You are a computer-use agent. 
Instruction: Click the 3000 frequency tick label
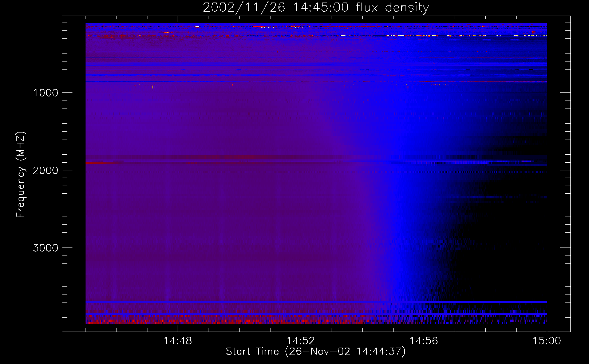click(46, 248)
